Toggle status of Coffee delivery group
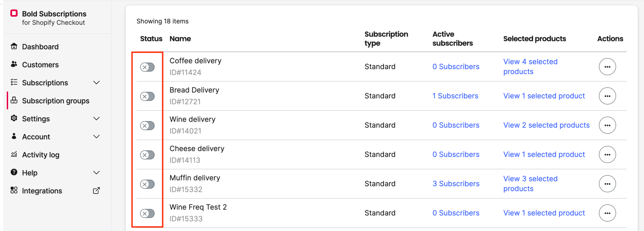The width and height of the screenshot is (644, 231). [x=147, y=67]
